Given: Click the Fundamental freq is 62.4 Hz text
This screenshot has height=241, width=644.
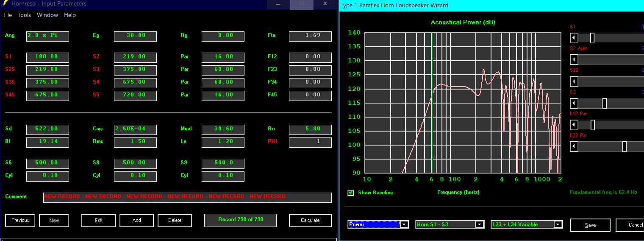Looking at the screenshot, I should 603,193.
